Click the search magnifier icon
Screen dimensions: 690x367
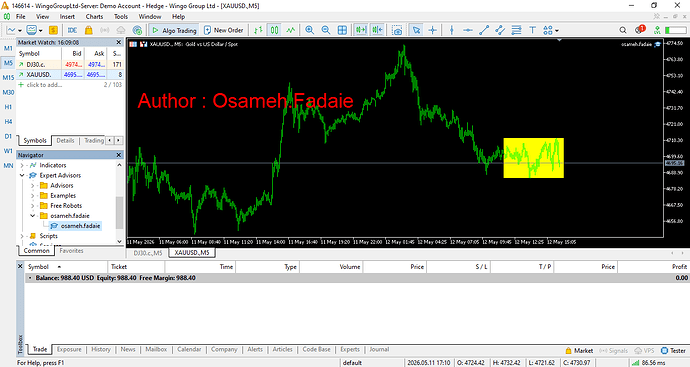pyautogui.click(x=623, y=30)
